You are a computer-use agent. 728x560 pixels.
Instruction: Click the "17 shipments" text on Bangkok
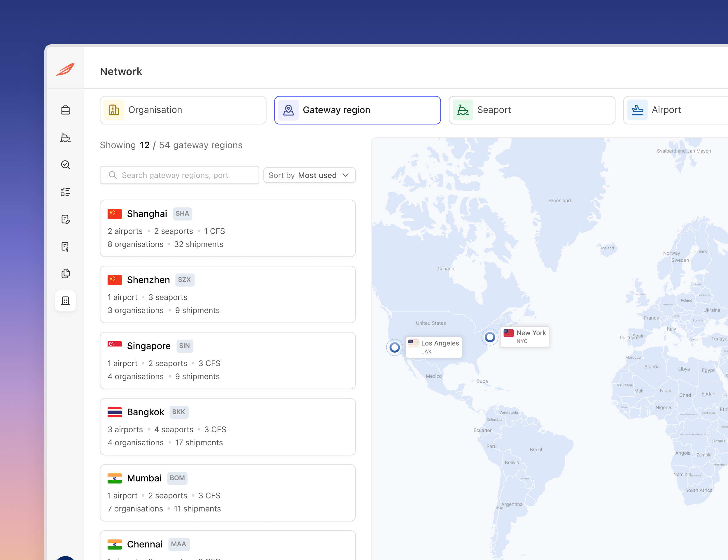[x=199, y=443]
